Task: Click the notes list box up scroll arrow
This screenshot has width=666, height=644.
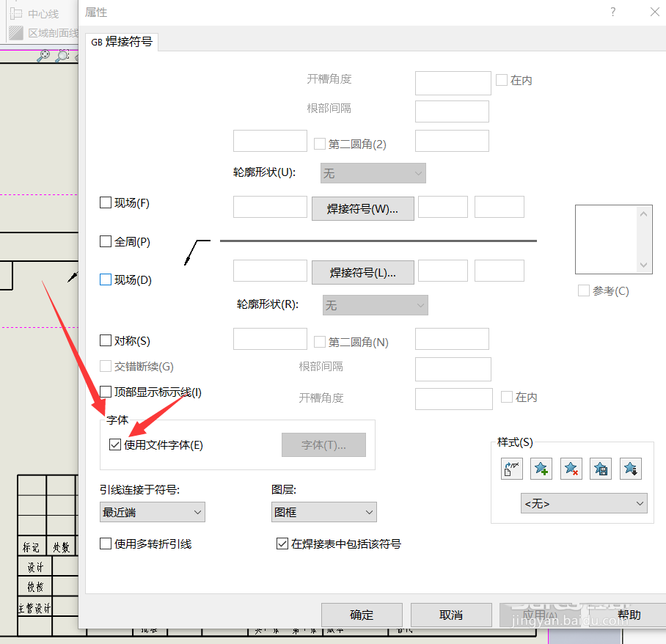Action: click(x=643, y=213)
